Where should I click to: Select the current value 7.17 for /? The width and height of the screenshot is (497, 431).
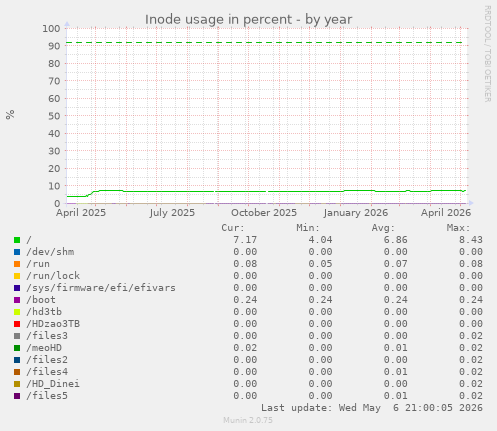[x=245, y=240]
